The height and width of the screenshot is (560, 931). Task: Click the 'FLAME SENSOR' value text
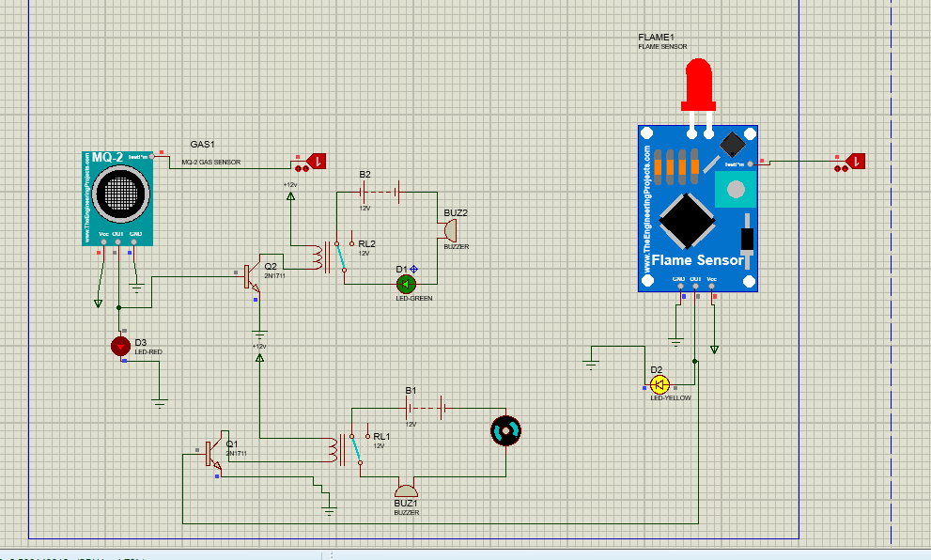pyautogui.click(x=662, y=46)
